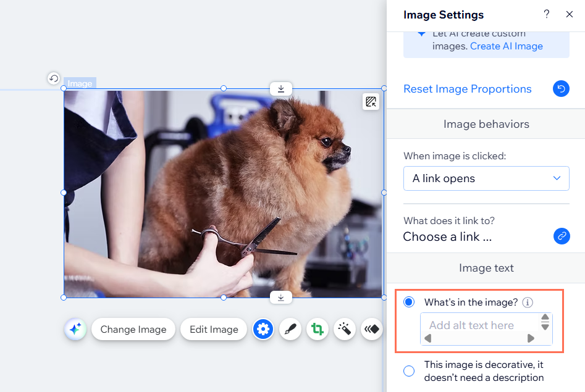Click the undo arrow beside Image label
This screenshot has height=392, width=585.
click(x=54, y=78)
